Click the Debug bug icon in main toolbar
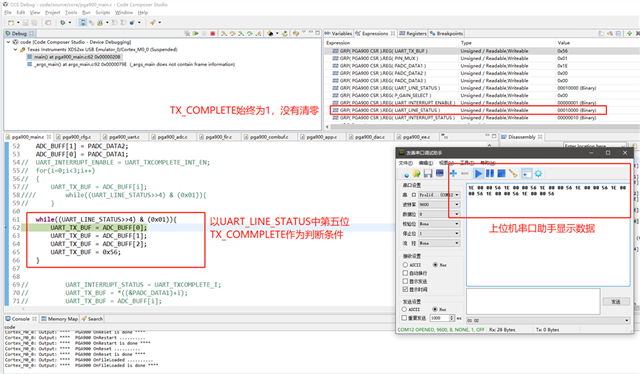 [x=62, y=22]
